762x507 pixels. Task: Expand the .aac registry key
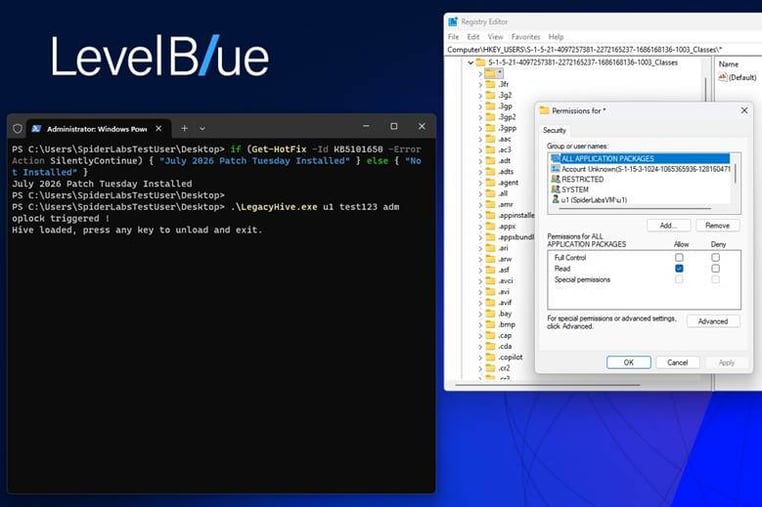pyautogui.click(x=480, y=139)
